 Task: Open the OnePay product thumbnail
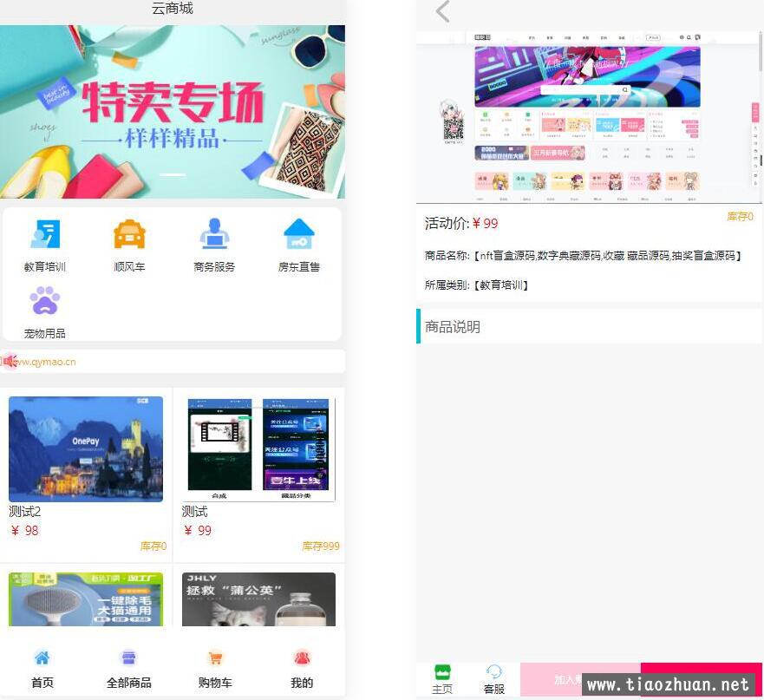tap(86, 449)
